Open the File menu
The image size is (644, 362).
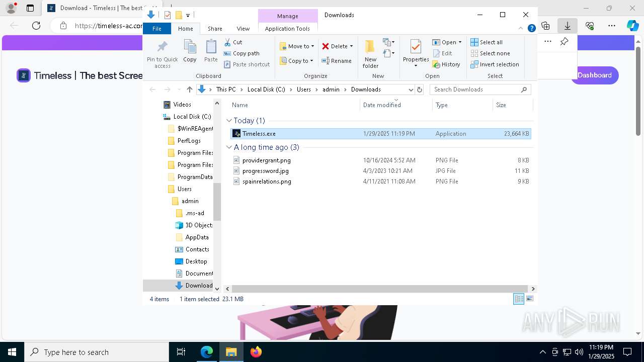157,29
